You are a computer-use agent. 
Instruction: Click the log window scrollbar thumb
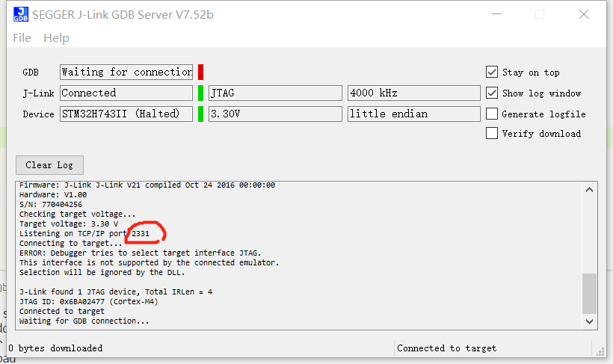pos(590,294)
